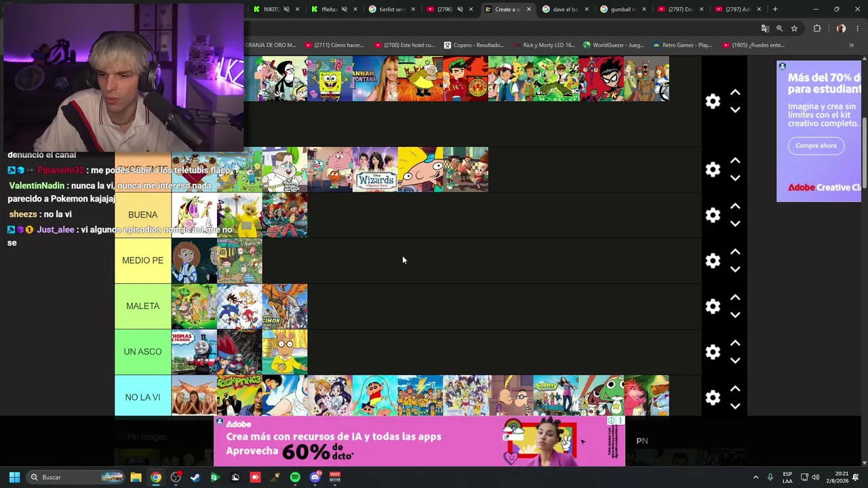
Task: Move the MEDIO PE tier down
Action: 735,269
